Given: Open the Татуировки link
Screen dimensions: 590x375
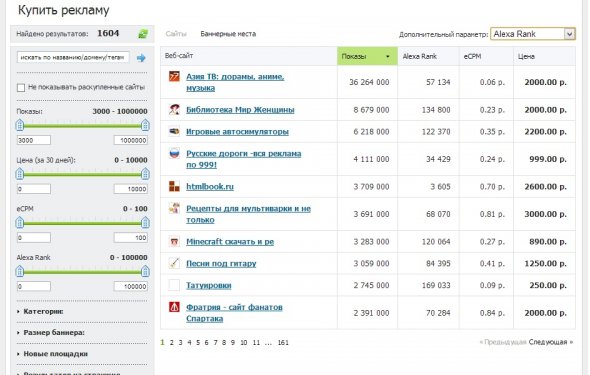Looking at the screenshot, I should point(208,285).
